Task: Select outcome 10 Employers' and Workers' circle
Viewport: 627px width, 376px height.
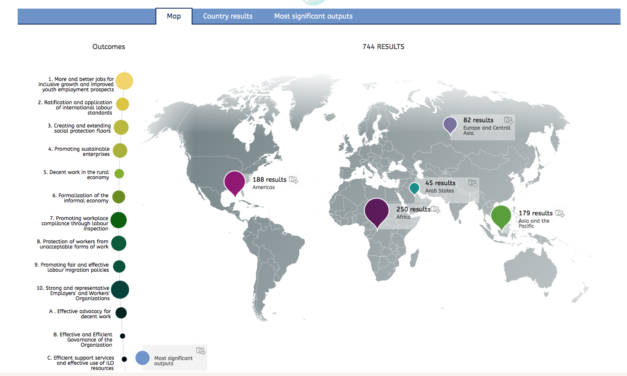Action: pyautogui.click(x=120, y=290)
